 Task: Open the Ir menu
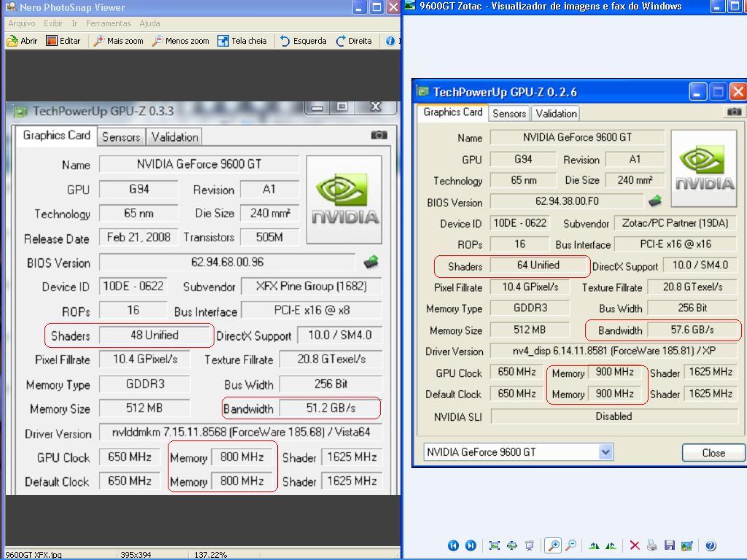click(x=74, y=23)
